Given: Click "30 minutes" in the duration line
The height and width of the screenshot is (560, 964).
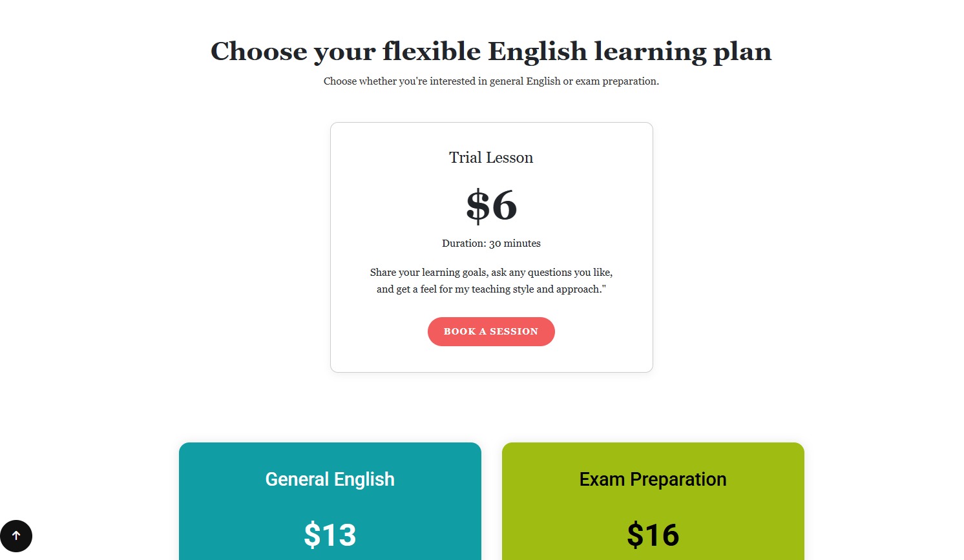Looking at the screenshot, I should point(515,244).
